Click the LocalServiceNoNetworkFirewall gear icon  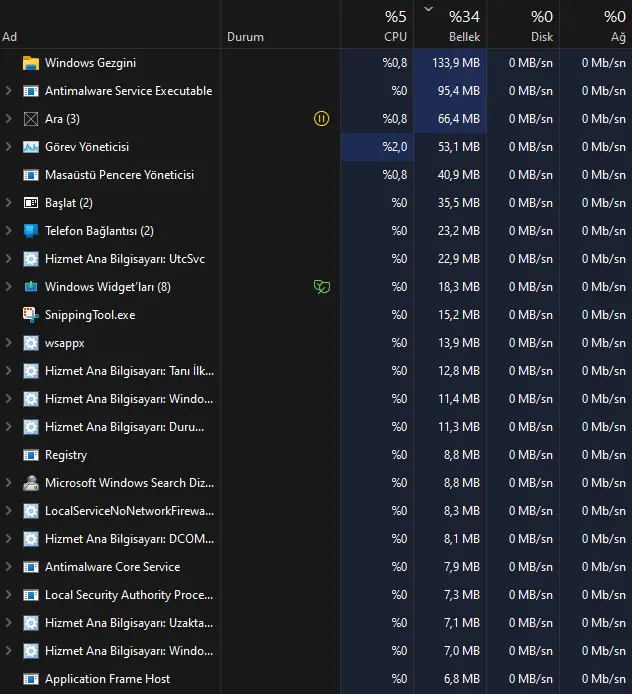(31, 511)
